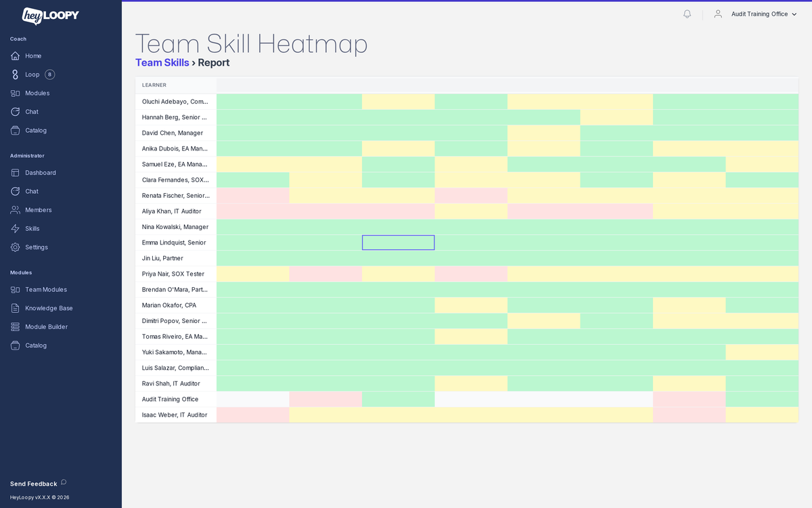Open Catalog under the Coach section
The width and height of the screenshot is (812, 508).
[x=36, y=130]
